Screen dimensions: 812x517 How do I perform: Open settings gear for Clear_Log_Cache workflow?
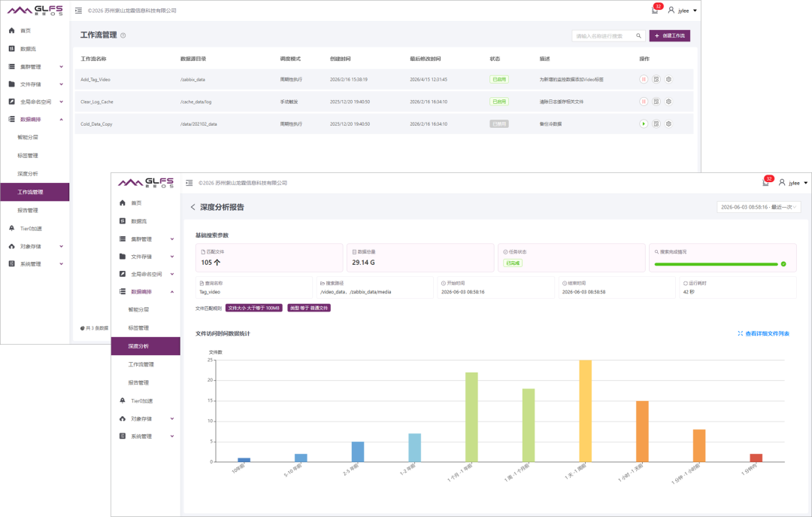tap(668, 102)
